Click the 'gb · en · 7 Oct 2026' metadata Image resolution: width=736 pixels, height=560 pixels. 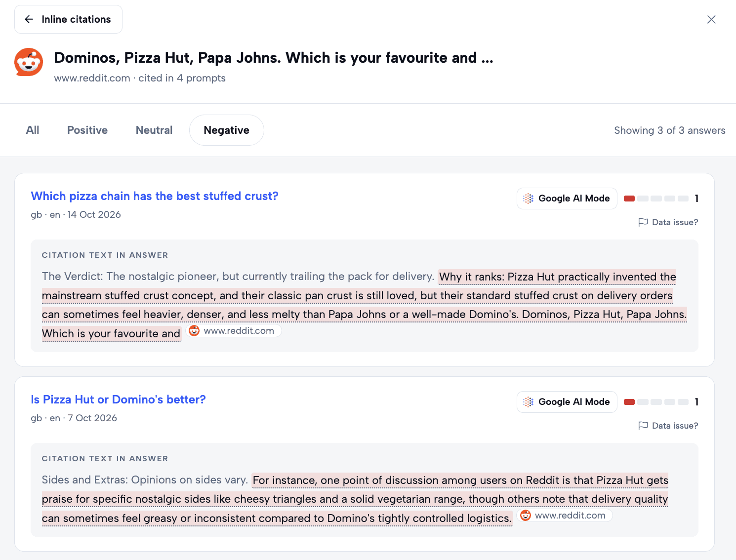coord(74,418)
